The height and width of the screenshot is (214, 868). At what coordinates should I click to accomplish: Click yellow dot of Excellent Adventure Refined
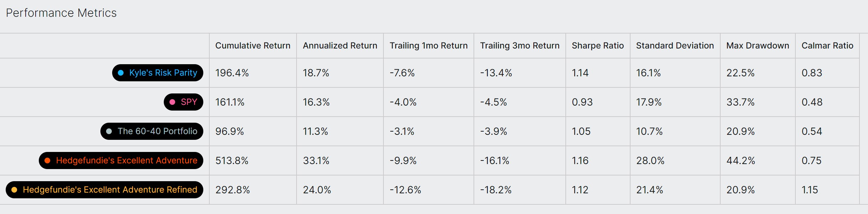[x=14, y=190]
